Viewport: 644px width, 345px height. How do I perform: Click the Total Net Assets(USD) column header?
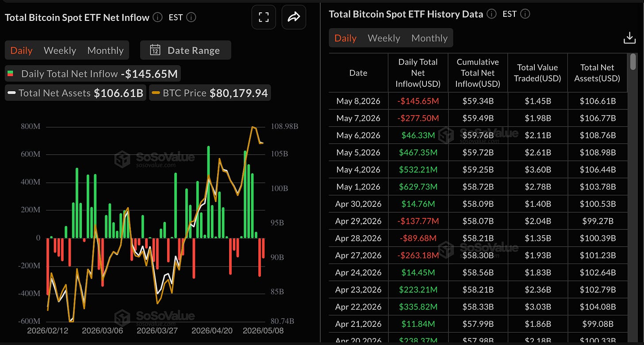(x=598, y=73)
